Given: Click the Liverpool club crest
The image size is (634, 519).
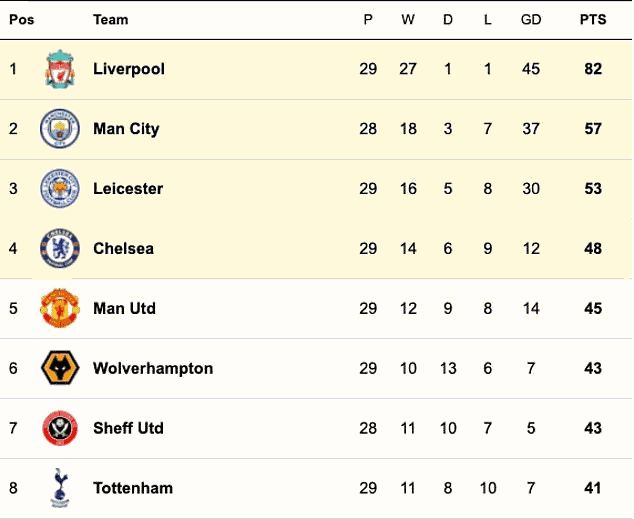Looking at the screenshot, I should (x=60, y=69).
